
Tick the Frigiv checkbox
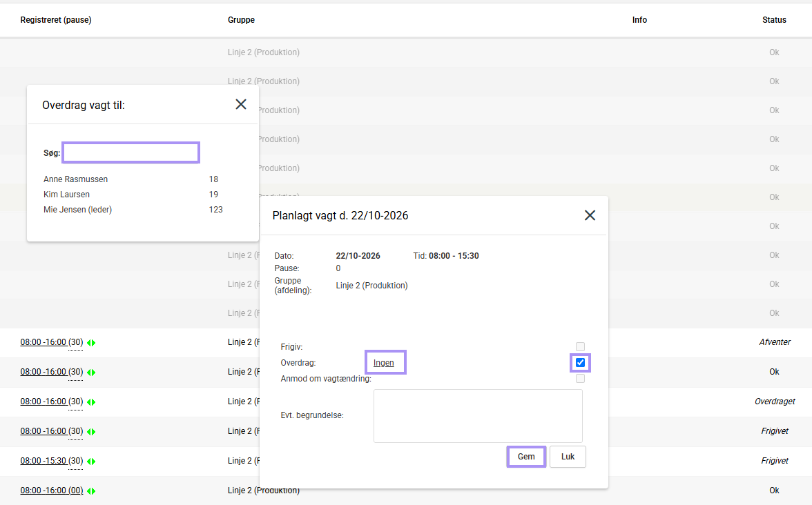[580, 346]
